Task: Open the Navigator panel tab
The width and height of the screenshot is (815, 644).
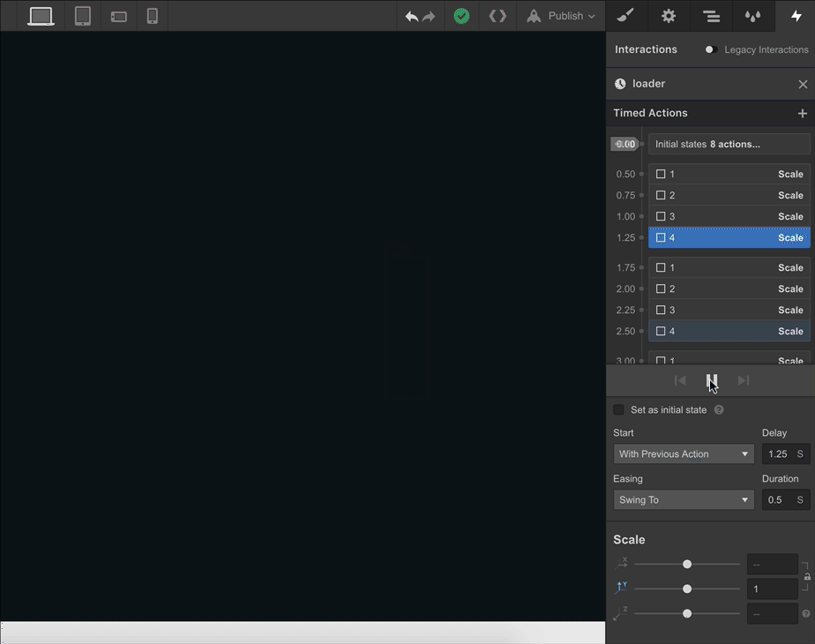Action: click(711, 16)
